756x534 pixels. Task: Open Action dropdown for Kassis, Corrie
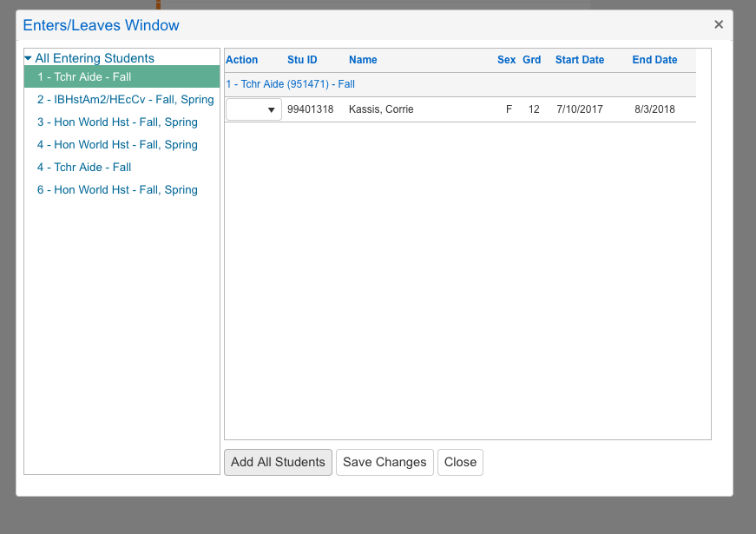pyautogui.click(x=253, y=109)
